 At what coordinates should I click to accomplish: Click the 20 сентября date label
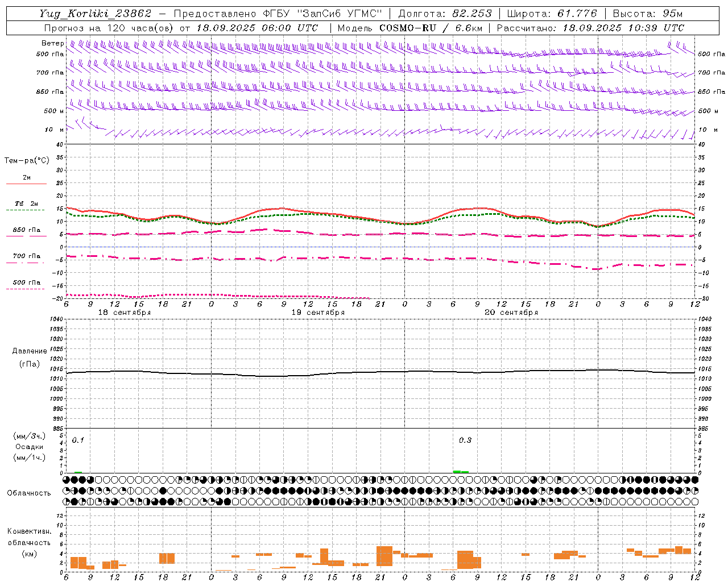tap(511, 313)
